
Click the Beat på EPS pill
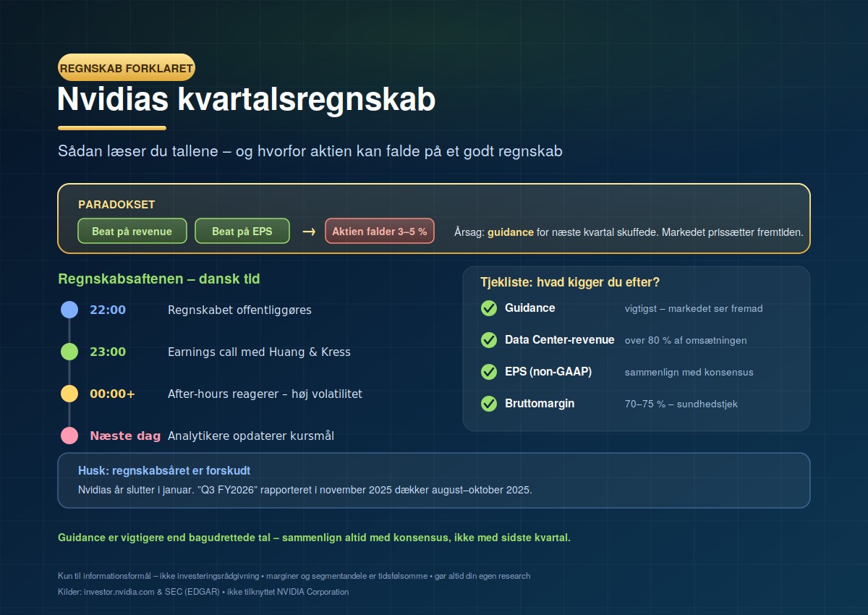(242, 232)
